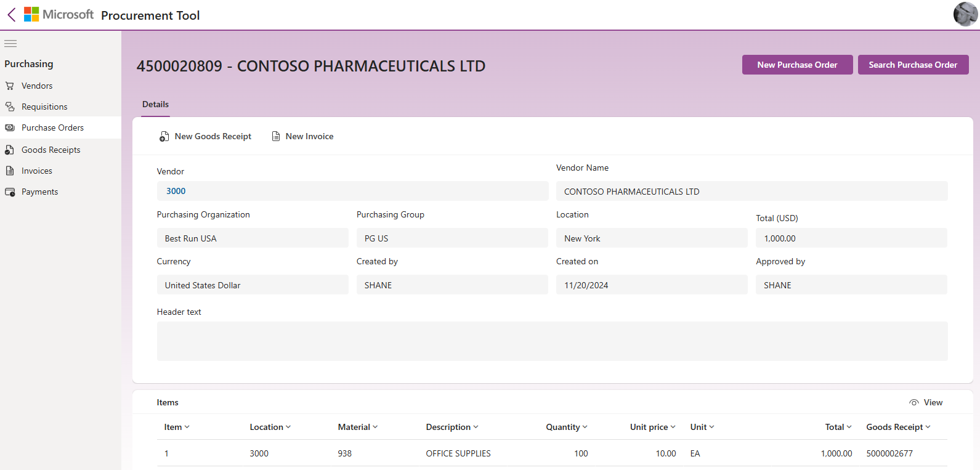Expand the Location column header dropdown
980x470 pixels.
tap(288, 427)
